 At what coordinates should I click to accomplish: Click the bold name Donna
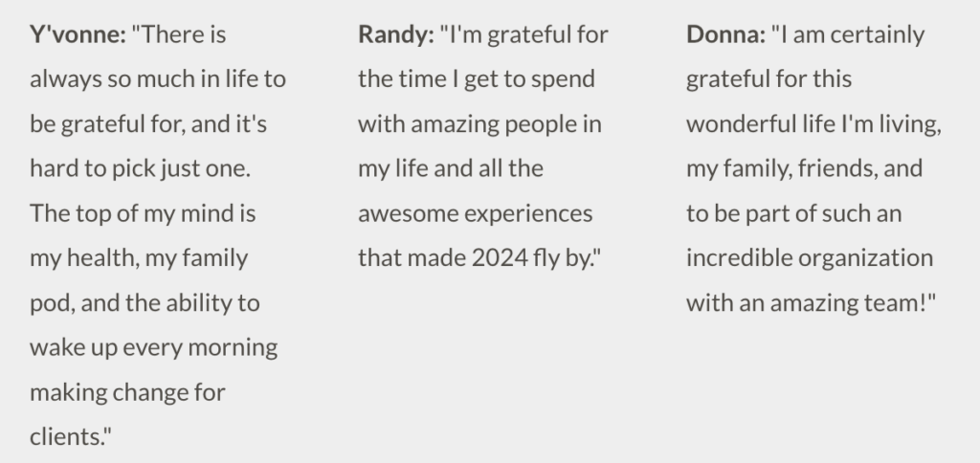pyautogui.click(x=725, y=34)
